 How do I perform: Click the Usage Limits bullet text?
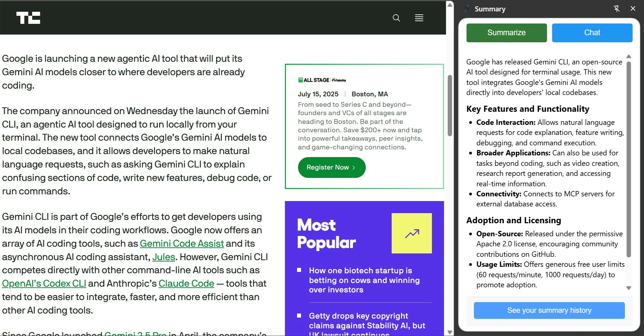coord(550,275)
